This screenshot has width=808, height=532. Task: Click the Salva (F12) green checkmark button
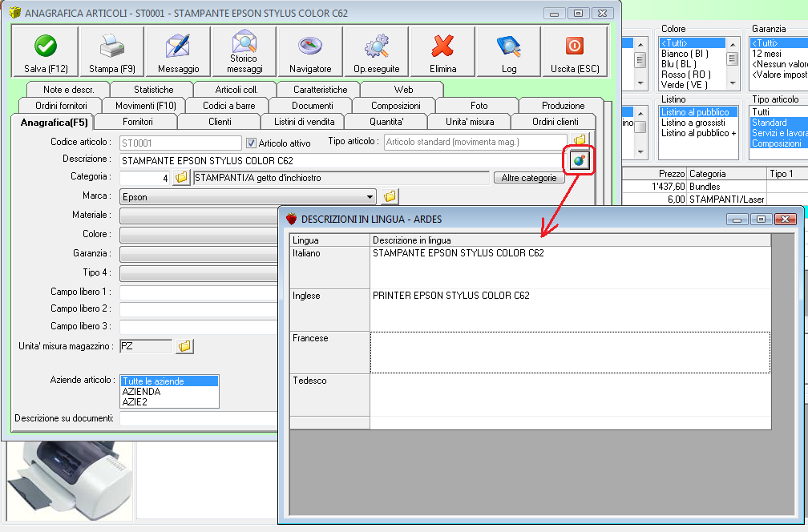[46, 52]
